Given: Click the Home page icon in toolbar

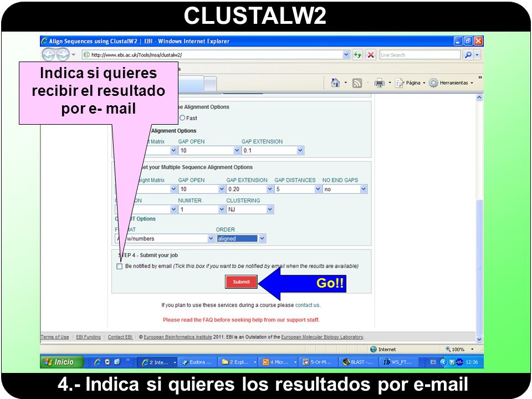Looking at the screenshot, I should (x=336, y=83).
